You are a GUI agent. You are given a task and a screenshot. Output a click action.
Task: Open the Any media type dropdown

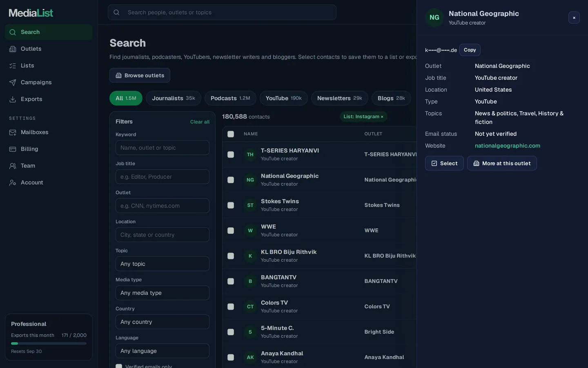163,293
